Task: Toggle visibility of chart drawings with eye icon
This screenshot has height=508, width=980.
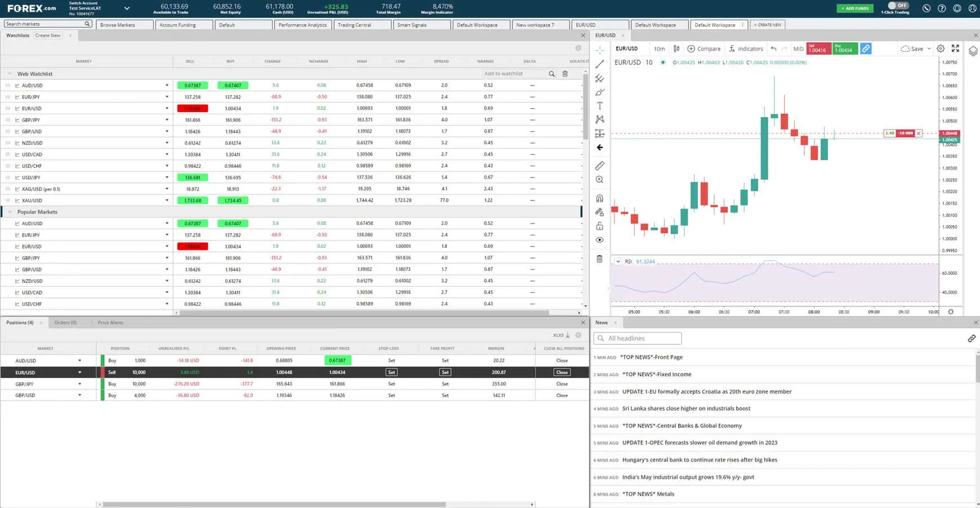Action: (x=599, y=239)
